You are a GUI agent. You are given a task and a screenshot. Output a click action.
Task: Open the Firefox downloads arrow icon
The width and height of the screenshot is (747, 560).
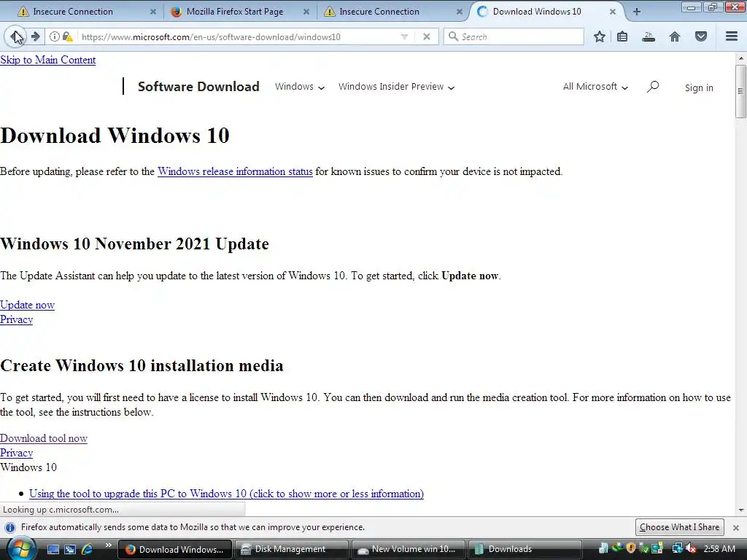649,36
